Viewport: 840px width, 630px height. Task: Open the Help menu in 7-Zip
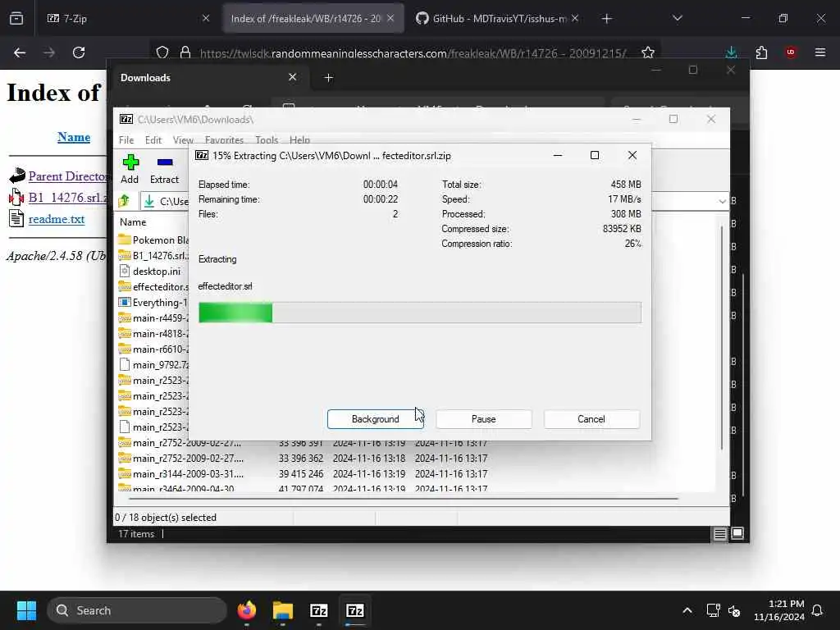[299, 139]
